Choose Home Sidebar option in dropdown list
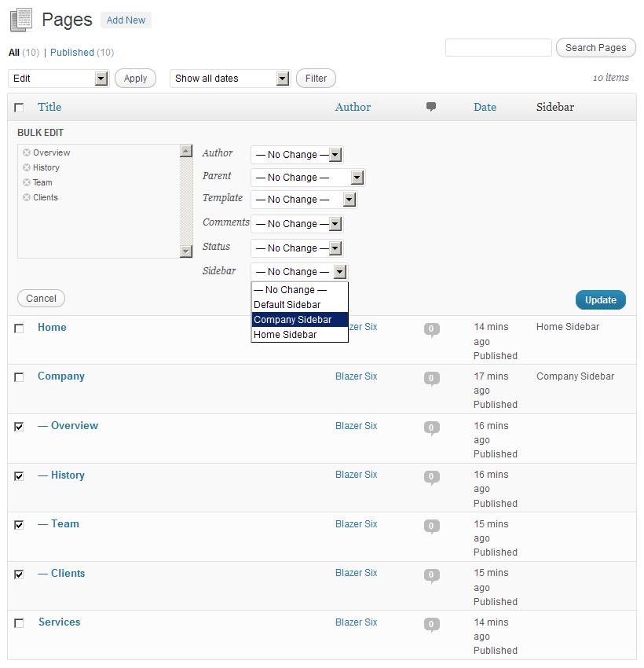The height and width of the screenshot is (668, 644). pos(300,335)
